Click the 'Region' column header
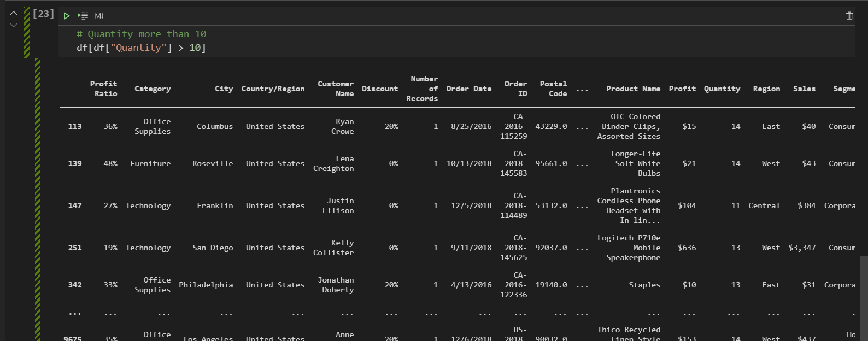Screen dimensions: 868x341 click(766, 89)
